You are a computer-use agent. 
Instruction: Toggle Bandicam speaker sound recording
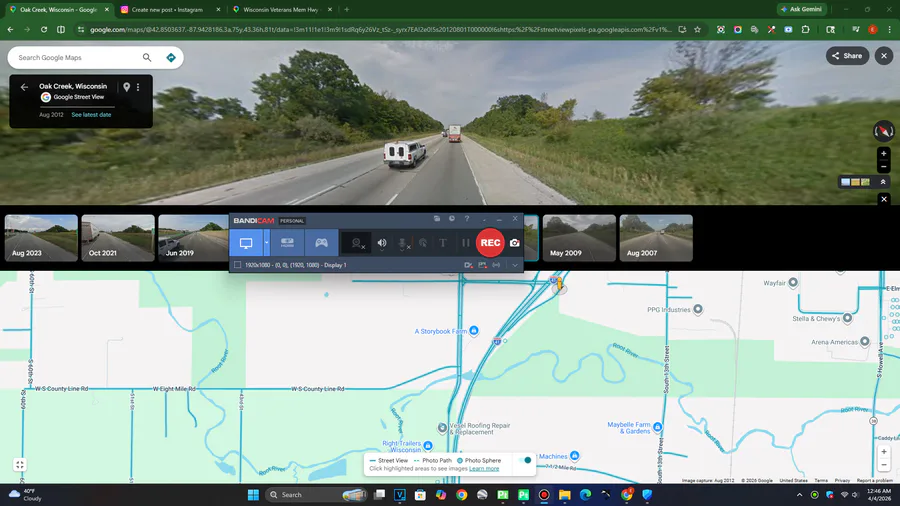pyautogui.click(x=382, y=243)
